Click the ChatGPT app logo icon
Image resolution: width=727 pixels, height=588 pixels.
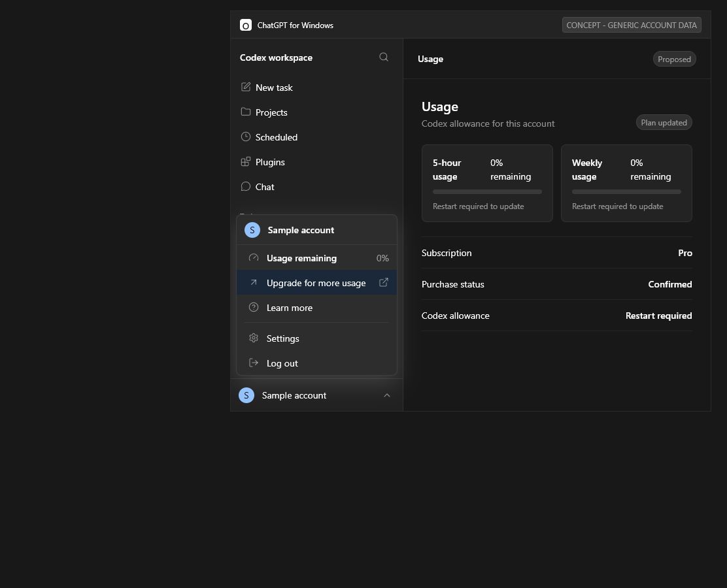[245, 25]
